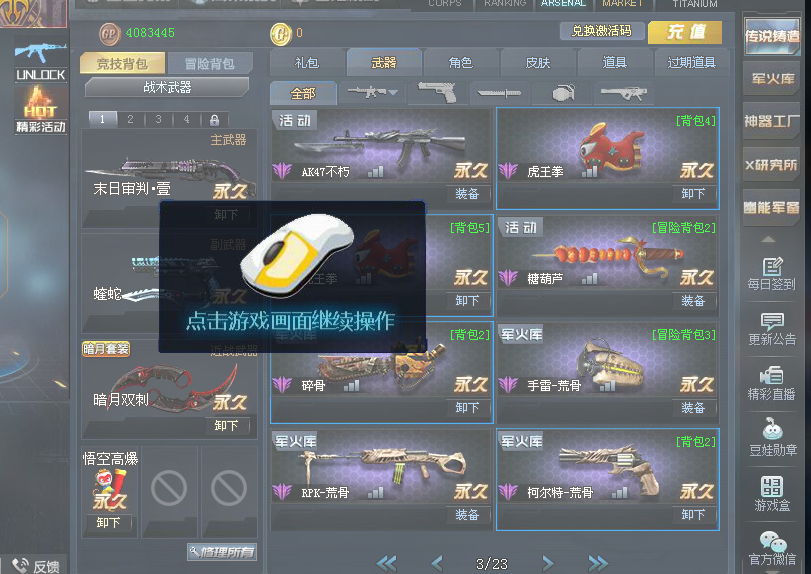Open 幽能军备 side button
811x574 pixels.
(x=772, y=208)
